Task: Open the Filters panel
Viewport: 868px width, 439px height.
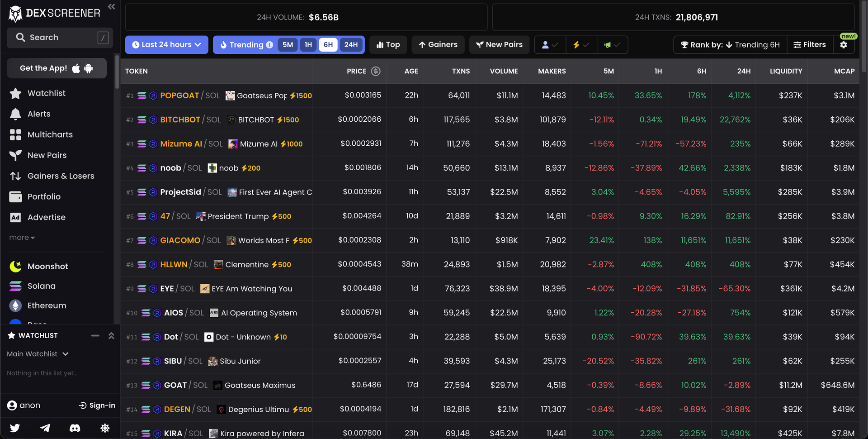Action: (810, 45)
